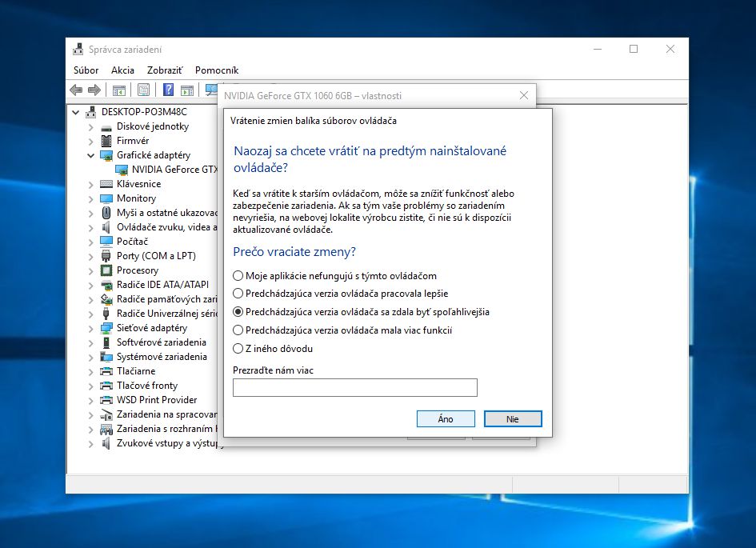Toggle the show/hide console tree toolbar icon
756x548 pixels.
tap(118, 90)
